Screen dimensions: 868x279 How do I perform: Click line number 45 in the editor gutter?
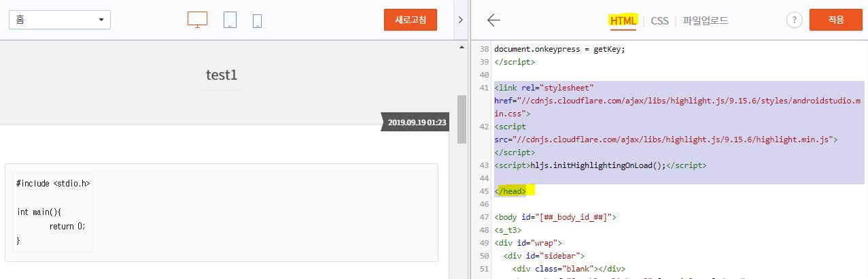pyautogui.click(x=484, y=191)
